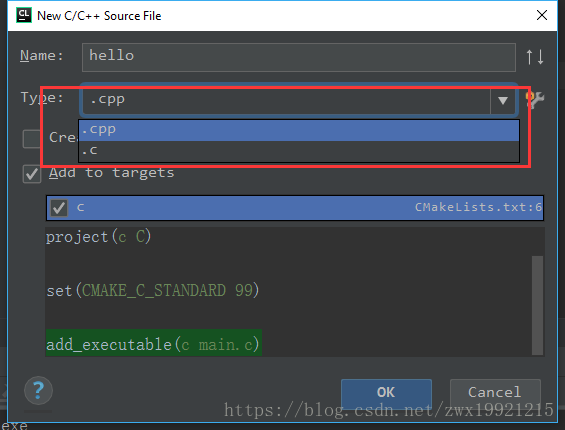Click the set(CMAKE_C_STANDARD 99) preview line
Viewport: 565px width, 430px height.
153,291
